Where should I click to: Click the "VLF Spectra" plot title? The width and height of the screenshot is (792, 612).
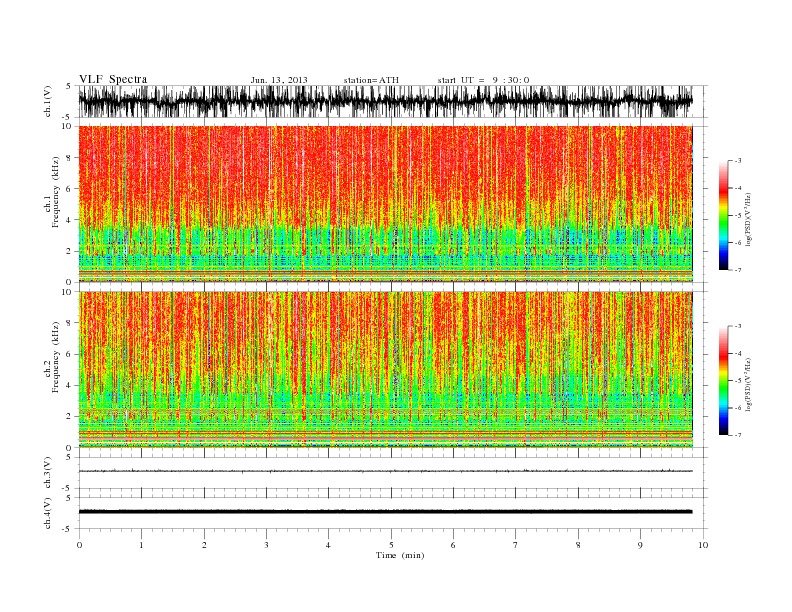113,79
